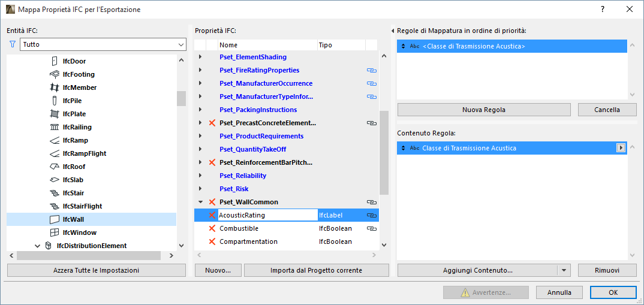
Task: Click the filter funnel icon beside Tutto
Action: click(x=13, y=44)
